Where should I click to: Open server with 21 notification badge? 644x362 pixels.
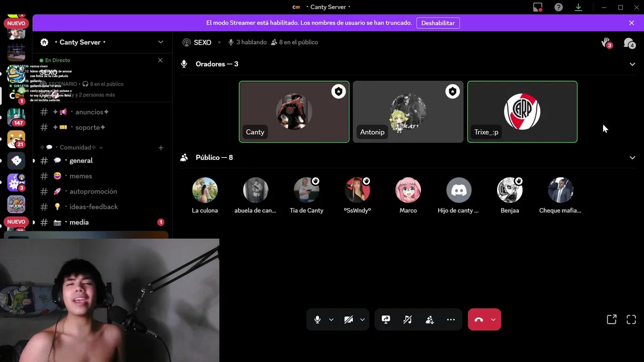click(16, 139)
